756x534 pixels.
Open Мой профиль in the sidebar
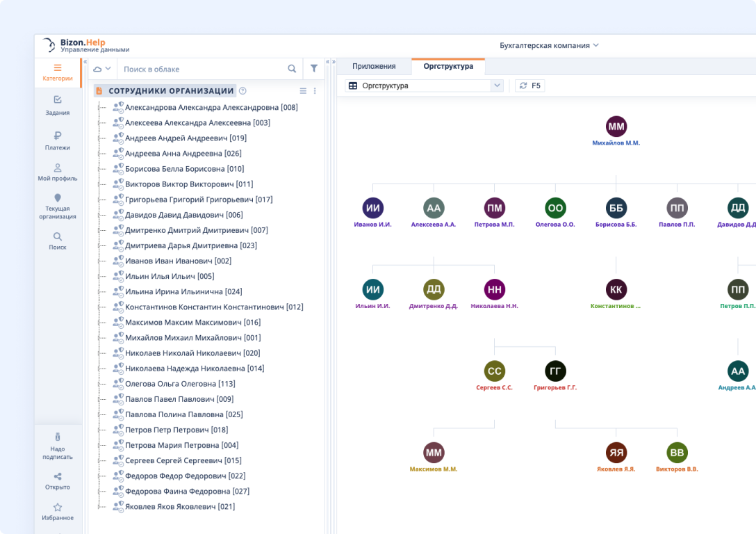pyautogui.click(x=58, y=172)
